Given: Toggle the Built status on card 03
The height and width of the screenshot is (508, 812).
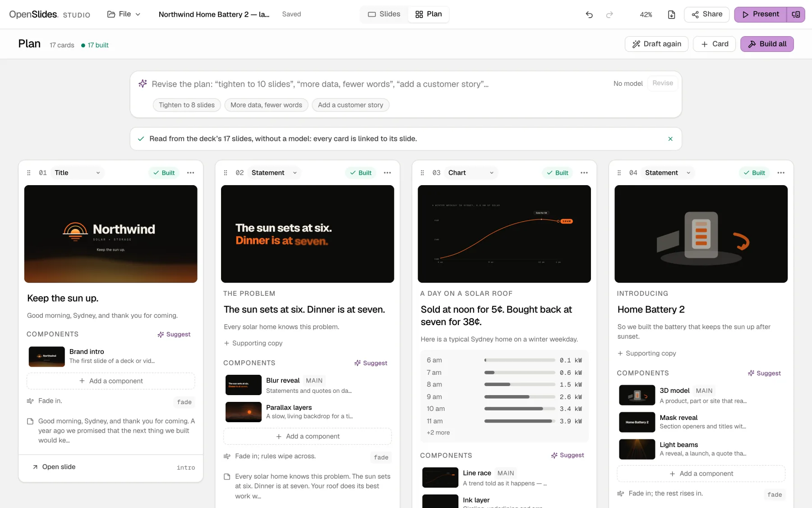Looking at the screenshot, I should tap(558, 172).
